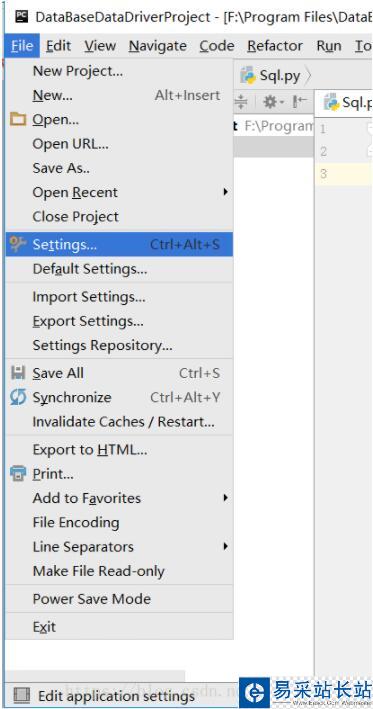Image resolution: width=373 pixels, height=709 pixels.
Task: Open the Navigate menu
Action: (157, 46)
